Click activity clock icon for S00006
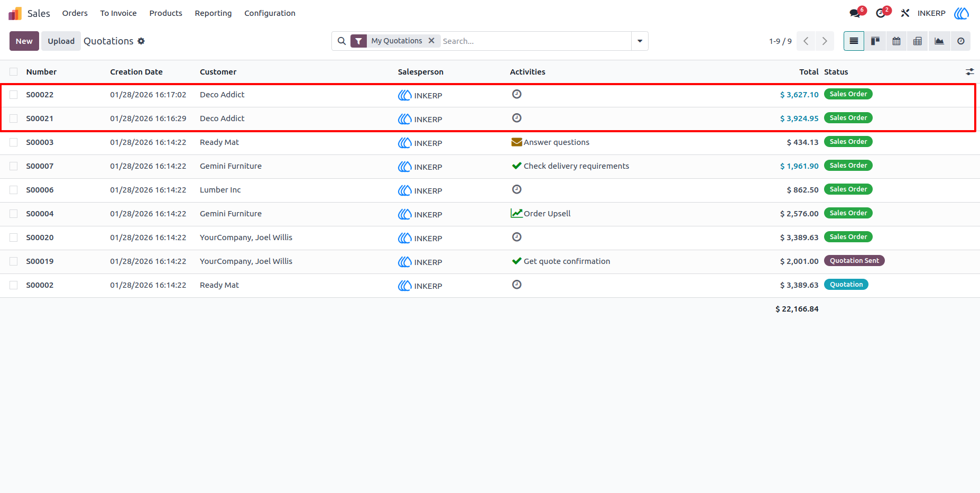The width and height of the screenshot is (980, 493). coord(517,189)
